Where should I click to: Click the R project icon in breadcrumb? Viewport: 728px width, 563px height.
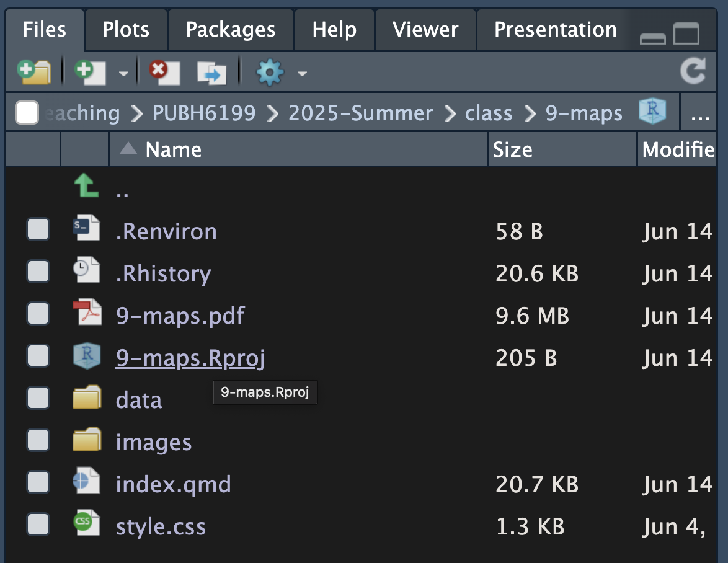(x=652, y=113)
